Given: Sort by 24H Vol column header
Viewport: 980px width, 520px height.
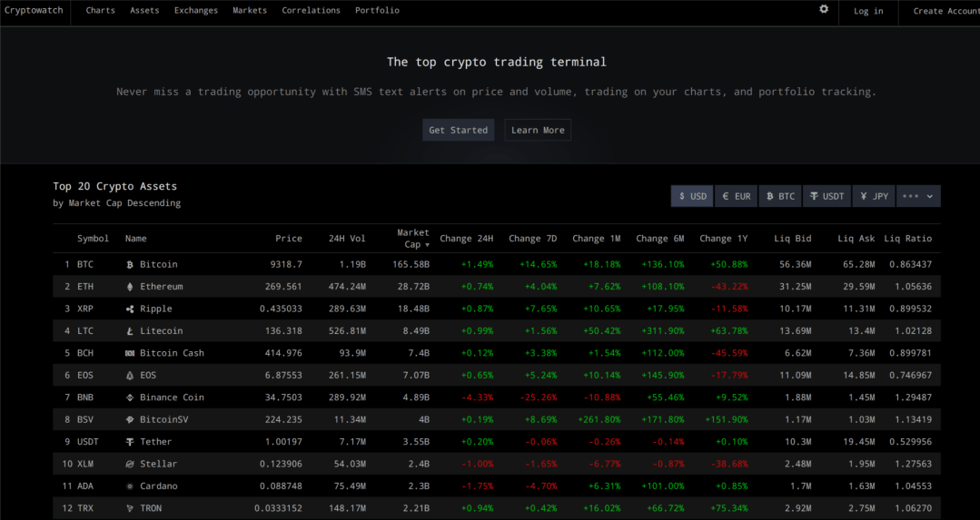Looking at the screenshot, I should tap(347, 239).
